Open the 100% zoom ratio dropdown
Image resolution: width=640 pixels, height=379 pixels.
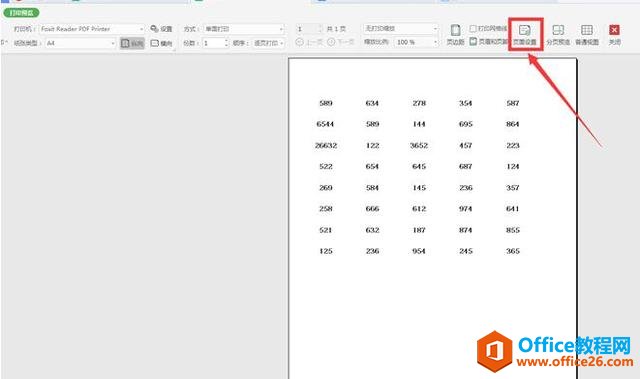click(416, 42)
